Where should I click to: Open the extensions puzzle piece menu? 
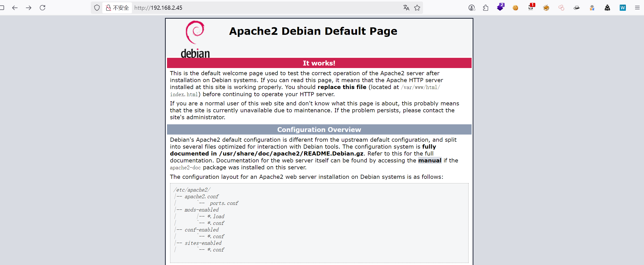point(486,8)
